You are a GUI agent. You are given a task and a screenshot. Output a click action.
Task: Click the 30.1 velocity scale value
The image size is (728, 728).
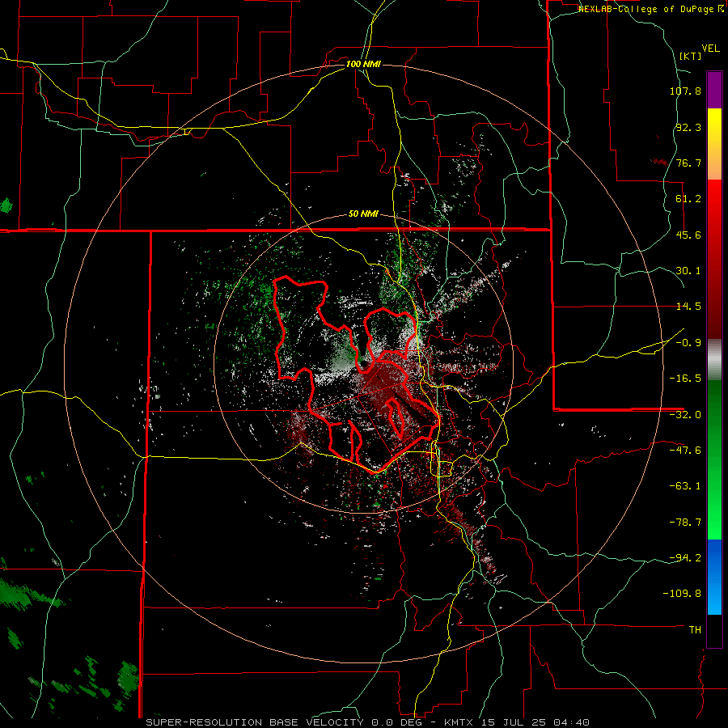tap(688, 271)
